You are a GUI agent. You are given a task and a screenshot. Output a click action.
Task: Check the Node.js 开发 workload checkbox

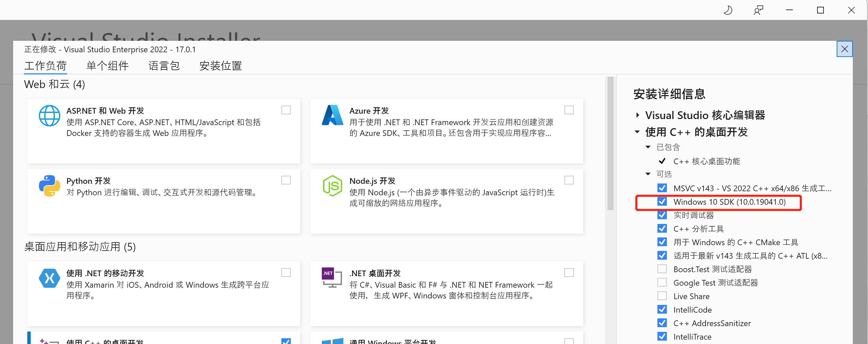click(x=569, y=180)
